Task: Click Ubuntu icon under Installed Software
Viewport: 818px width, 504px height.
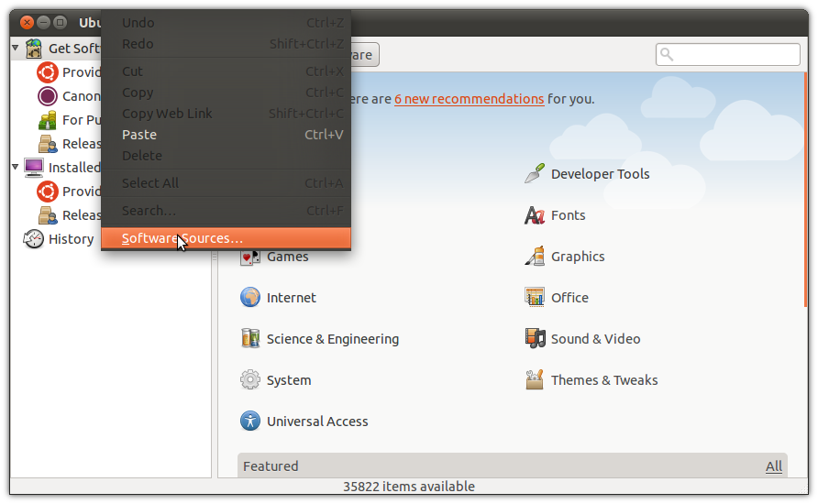Action: 48,192
